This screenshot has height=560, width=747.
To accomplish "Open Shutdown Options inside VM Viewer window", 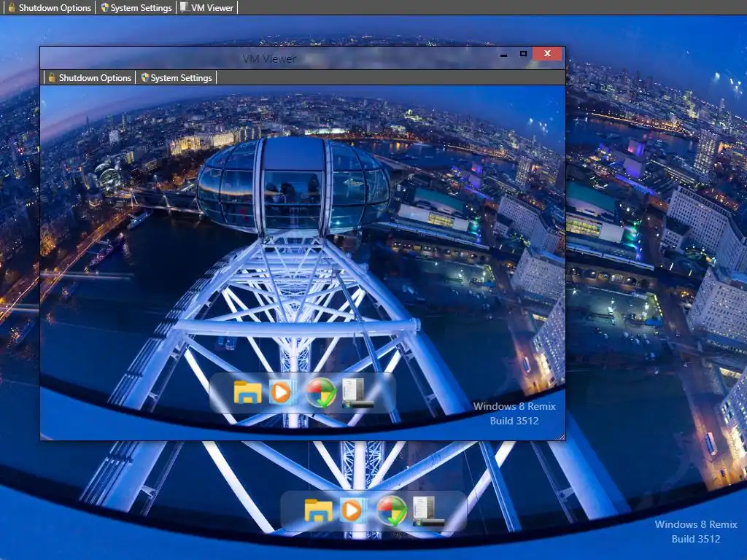I will point(90,77).
